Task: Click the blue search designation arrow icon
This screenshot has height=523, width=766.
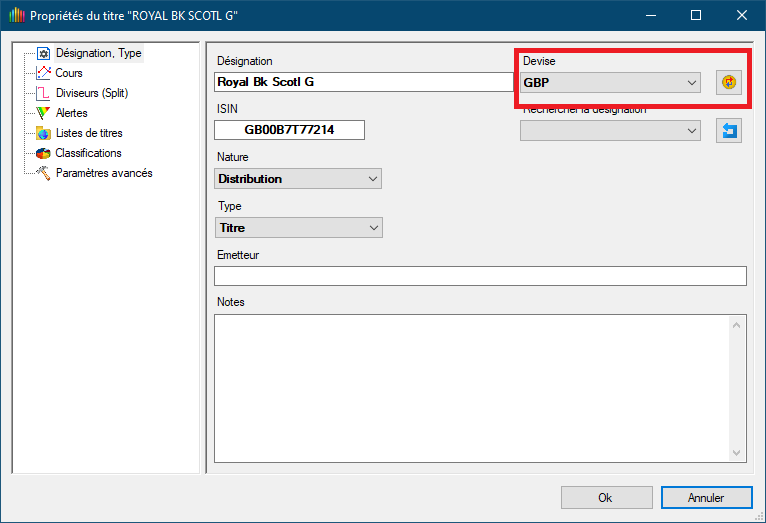Action: [729, 130]
